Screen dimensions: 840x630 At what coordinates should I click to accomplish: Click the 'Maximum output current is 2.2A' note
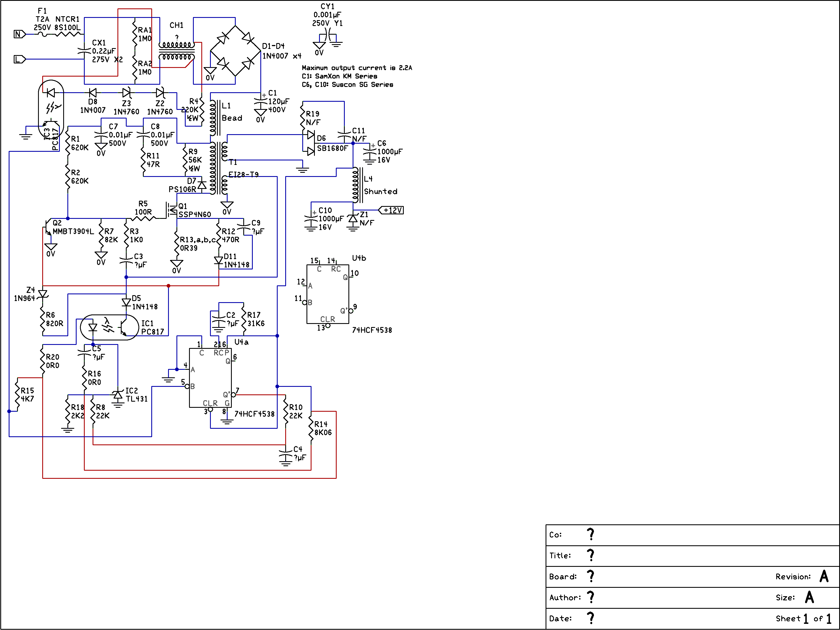357,68
